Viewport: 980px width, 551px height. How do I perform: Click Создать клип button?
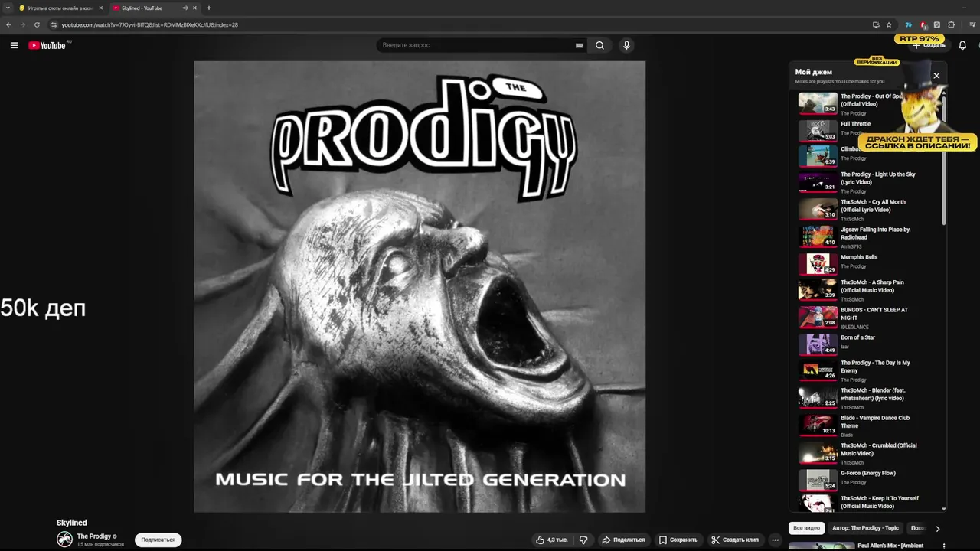pyautogui.click(x=735, y=540)
